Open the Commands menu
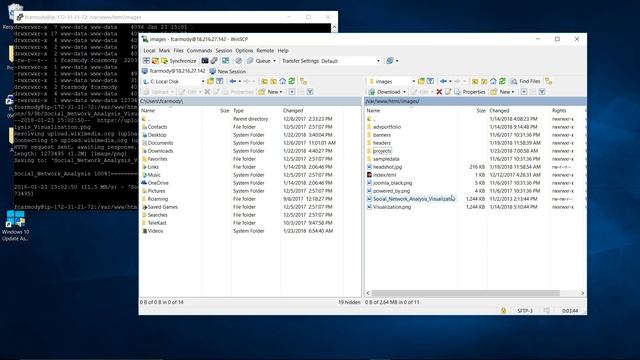The width and height of the screenshot is (640, 360). pyautogui.click(x=199, y=51)
